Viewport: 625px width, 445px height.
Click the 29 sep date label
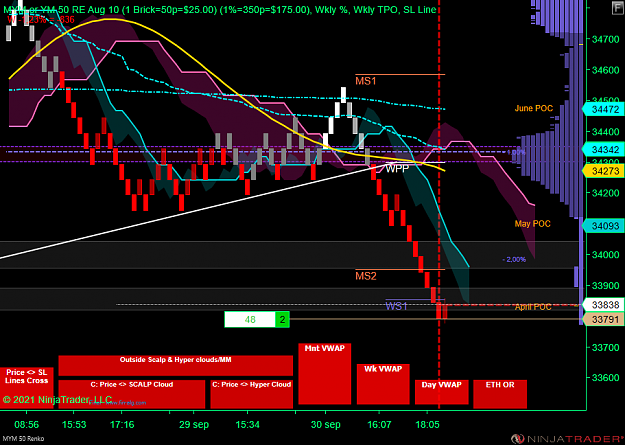(x=194, y=425)
